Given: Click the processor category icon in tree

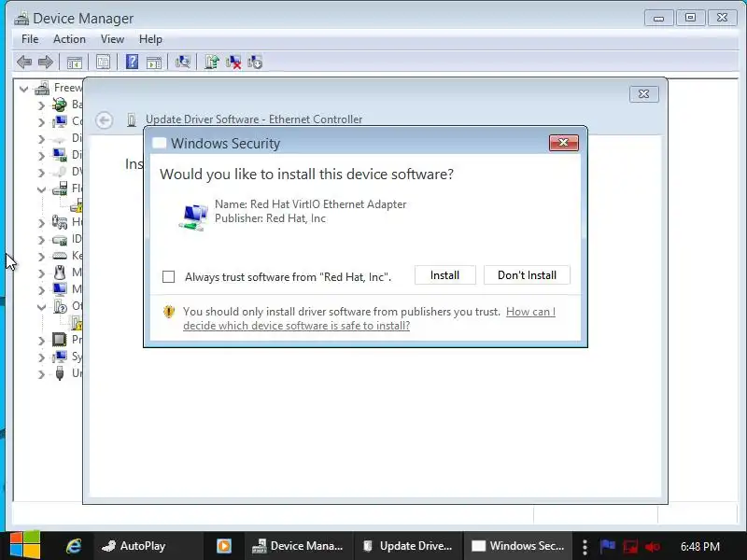Looking at the screenshot, I should [x=59, y=340].
